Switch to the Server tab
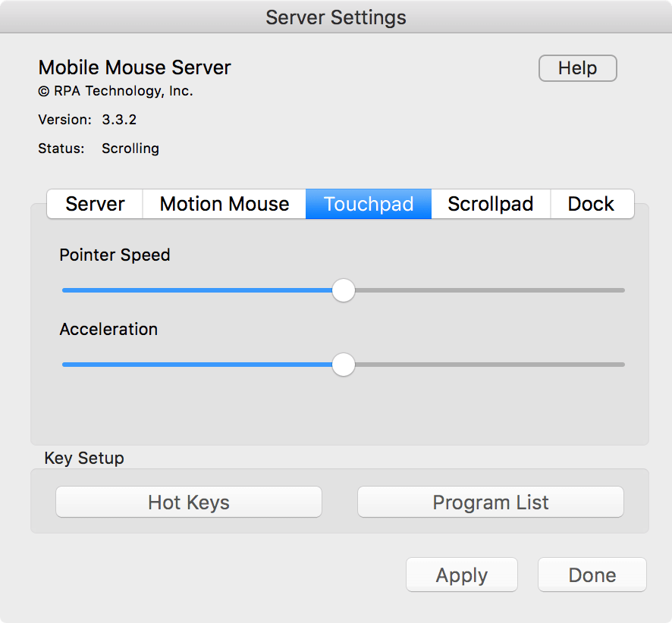The width and height of the screenshot is (672, 623). pyautogui.click(x=94, y=204)
